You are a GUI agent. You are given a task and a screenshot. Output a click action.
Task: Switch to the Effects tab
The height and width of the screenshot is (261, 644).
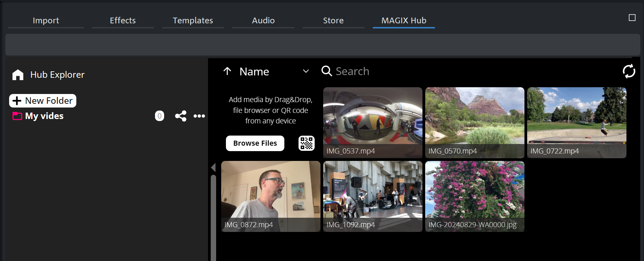[123, 21]
